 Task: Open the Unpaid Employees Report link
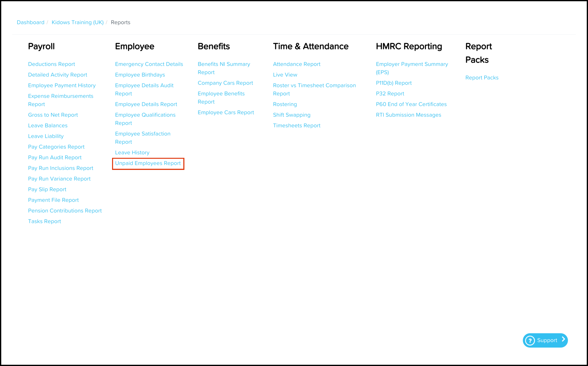(148, 163)
